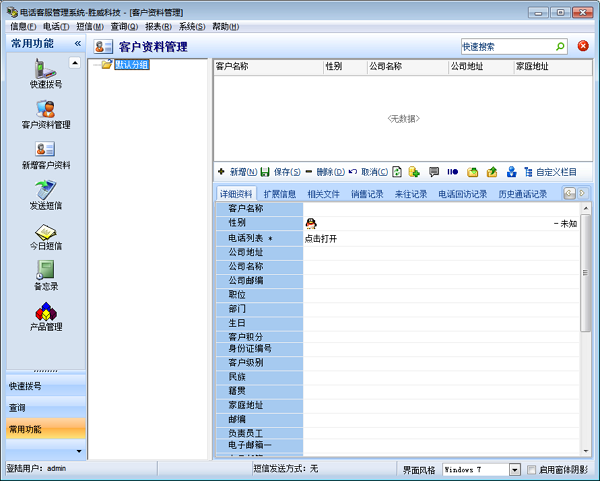This screenshot has height=481, width=600.
Task: Switch to the 相关文件 tab
Action: coord(323,194)
